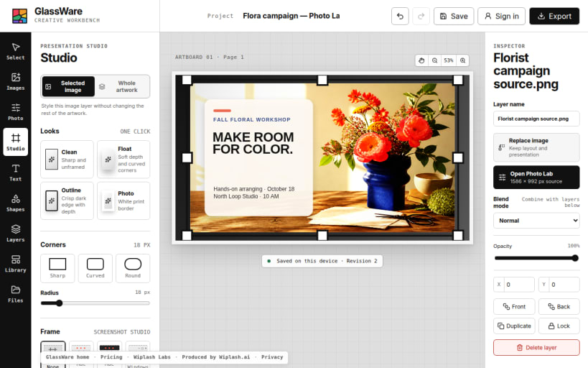
Task: Switch to Whole artwork mode
Action: [122, 86]
